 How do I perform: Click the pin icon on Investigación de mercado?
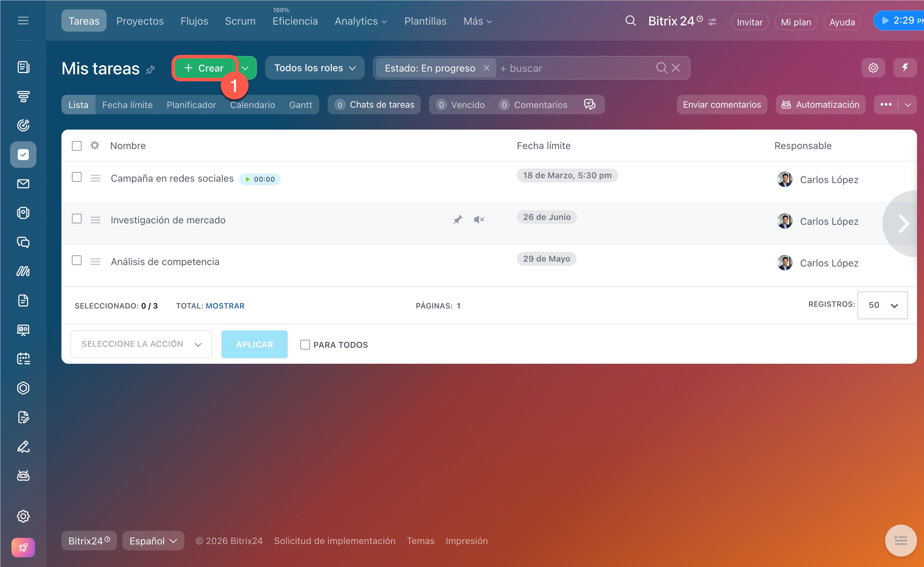[457, 220]
